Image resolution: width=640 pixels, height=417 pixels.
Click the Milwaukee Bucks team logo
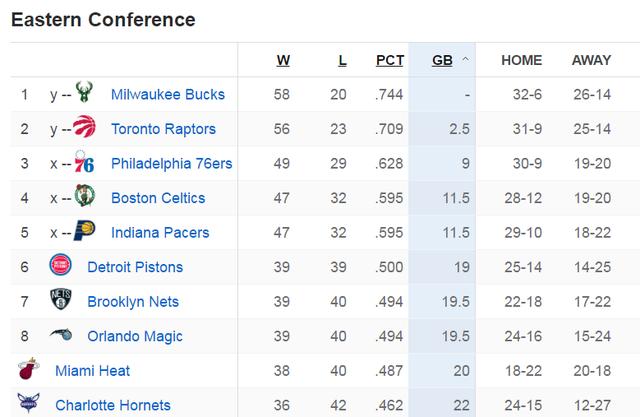[84, 92]
